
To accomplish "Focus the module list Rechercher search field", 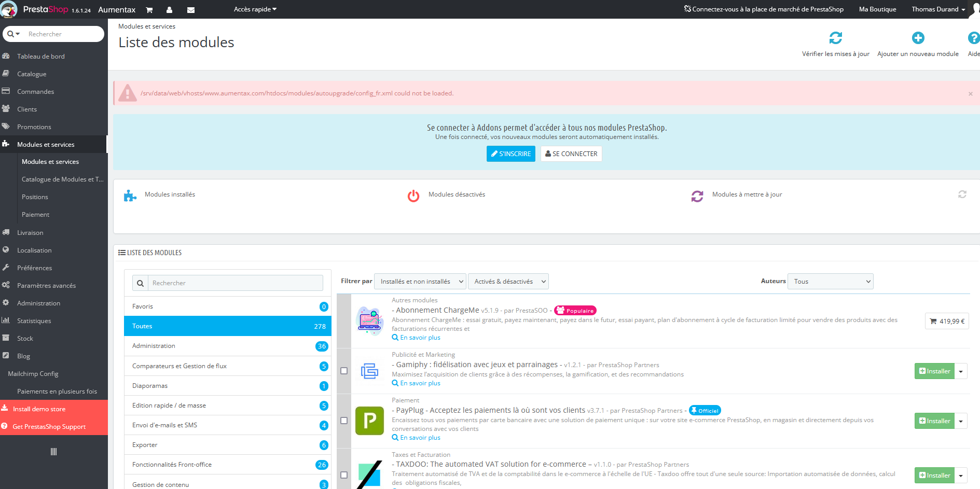I will pyautogui.click(x=236, y=283).
